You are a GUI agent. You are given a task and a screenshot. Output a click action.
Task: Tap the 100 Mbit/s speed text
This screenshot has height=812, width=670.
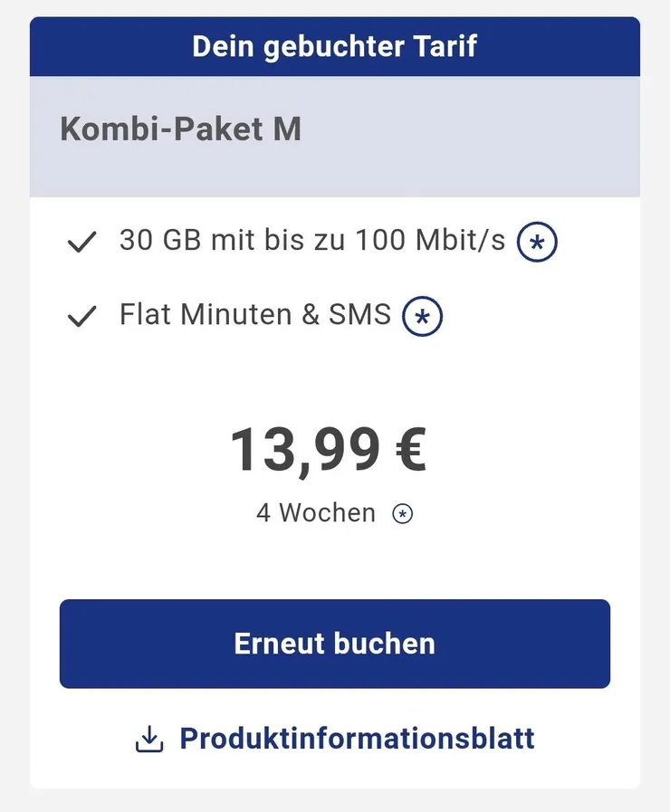[x=429, y=241]
